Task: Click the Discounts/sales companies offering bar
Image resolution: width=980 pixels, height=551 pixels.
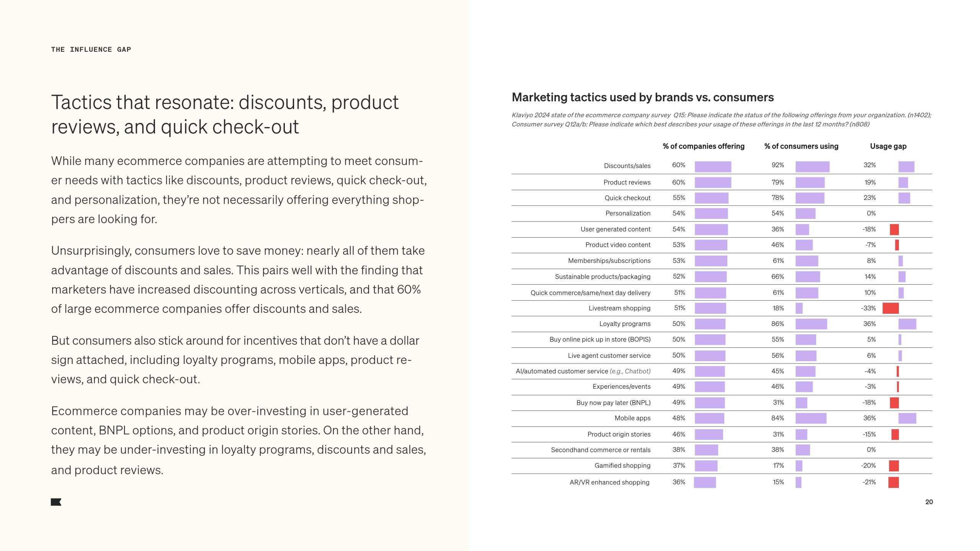Action: click(x=712, y=166)
